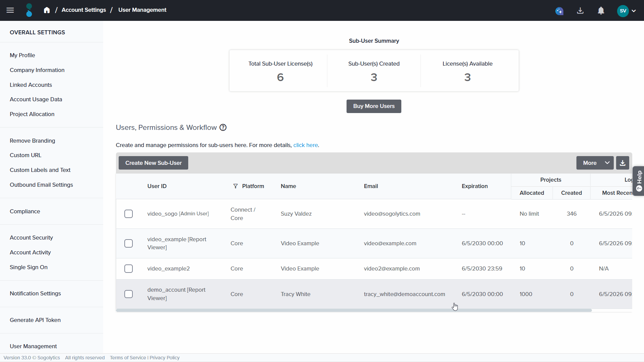Image resolution: width=644 pixels, height=362 pixels.
Task: Check the video_example2 row checkbox
Action: click(128, 268)
